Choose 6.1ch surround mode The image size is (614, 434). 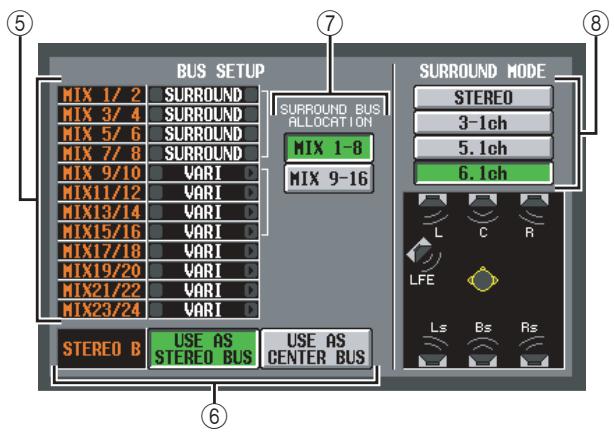pos(483,173)
